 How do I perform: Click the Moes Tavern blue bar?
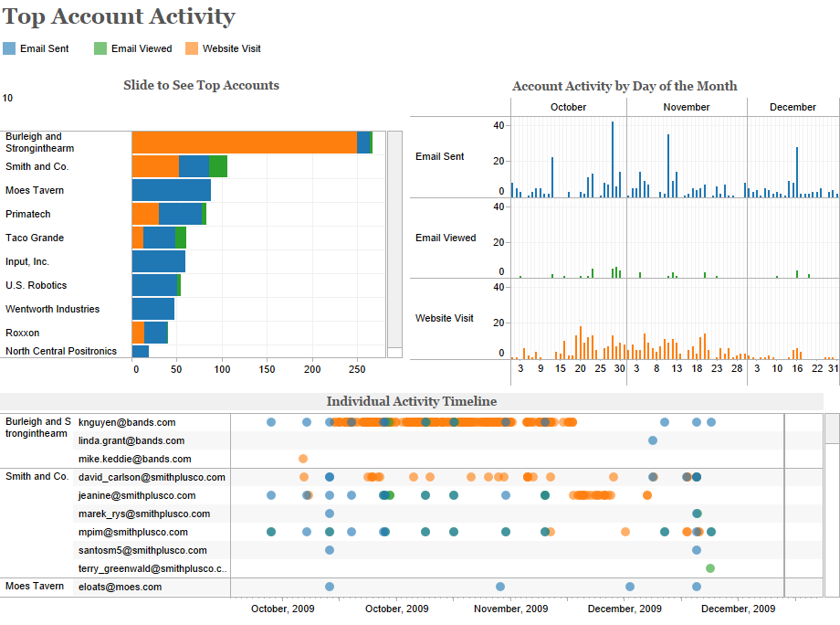171,190
